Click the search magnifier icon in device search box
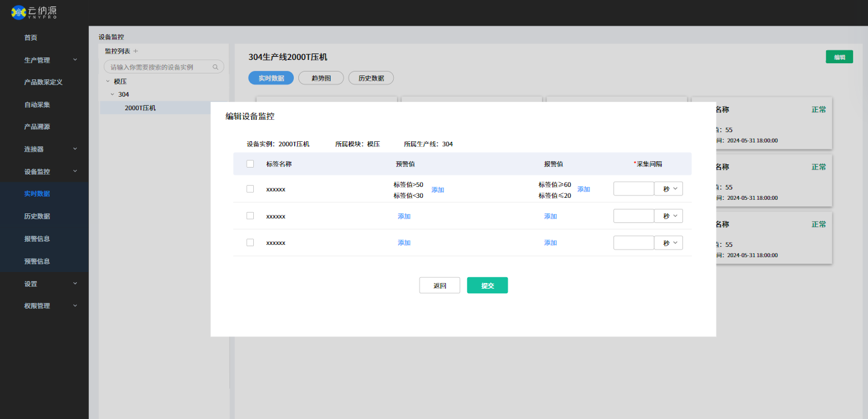Screen dimensions: 868x419 click(215, 67)
